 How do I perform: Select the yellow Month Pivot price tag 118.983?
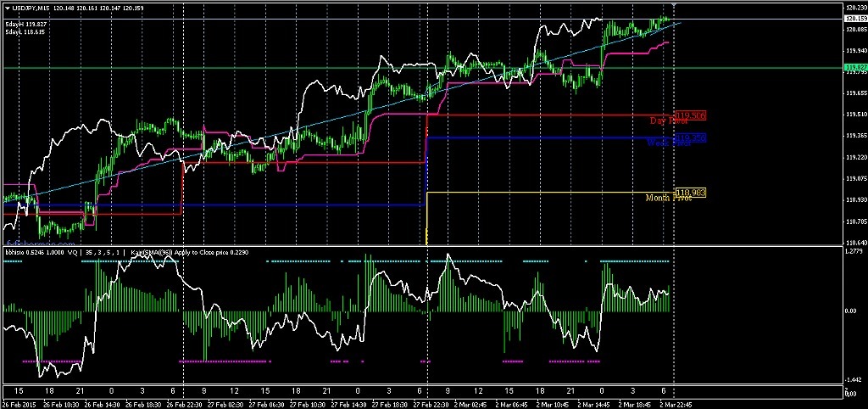tap(690, 193)
